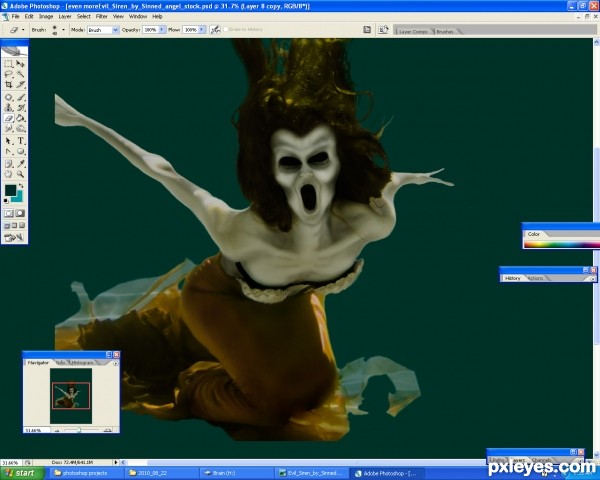Switch to Full Screen with menu bar
The height and width of the screenshot is (480, 600).
[x=14, y=225]
